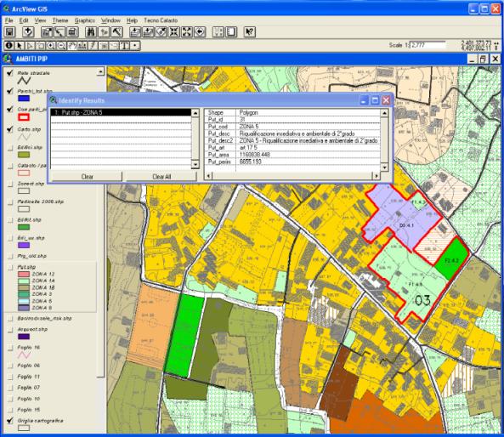Click Clear All in Identify Results
Screen dimensions: 504x437
[x=161, y=177]
